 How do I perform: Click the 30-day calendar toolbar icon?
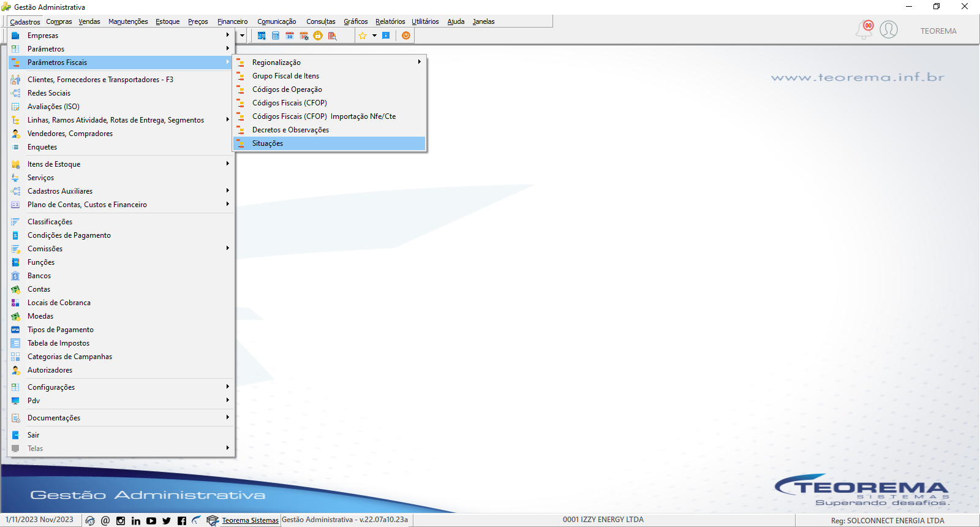tap(290, 36)
